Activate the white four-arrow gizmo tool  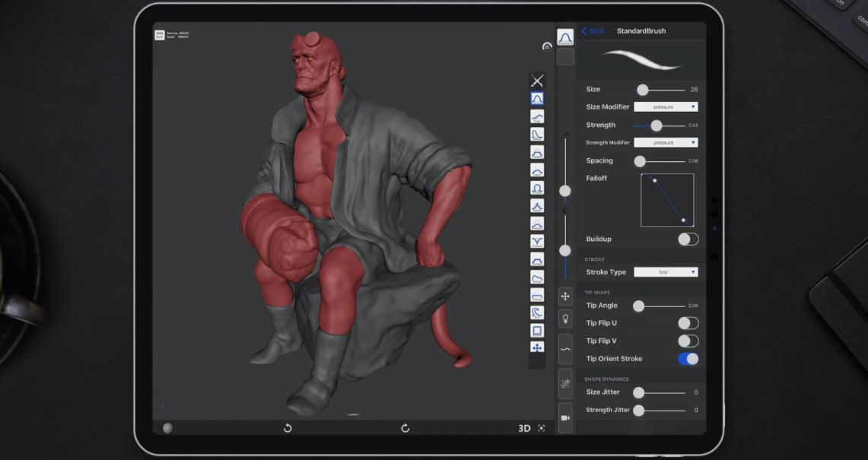point(565,297)
